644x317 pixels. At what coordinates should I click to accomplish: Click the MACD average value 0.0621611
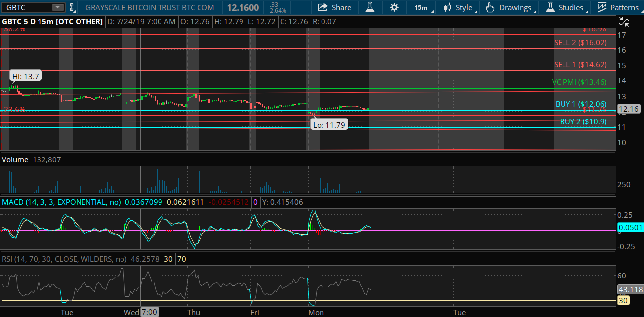coord(185,202)
